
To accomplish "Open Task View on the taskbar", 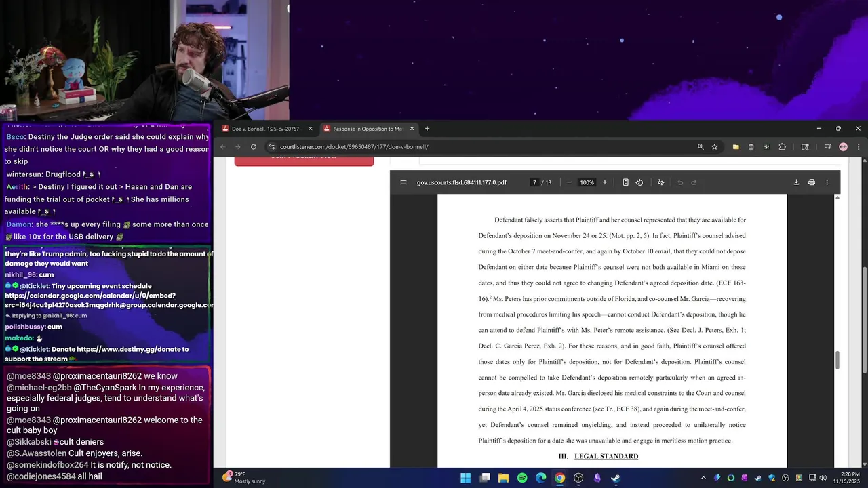I will coord(485,478).
